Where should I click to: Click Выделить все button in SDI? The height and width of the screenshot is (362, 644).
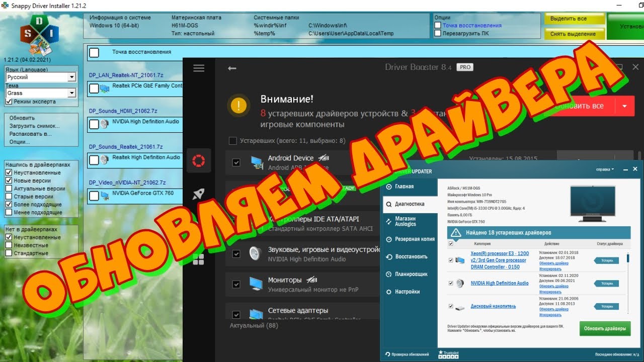(575, 19)
